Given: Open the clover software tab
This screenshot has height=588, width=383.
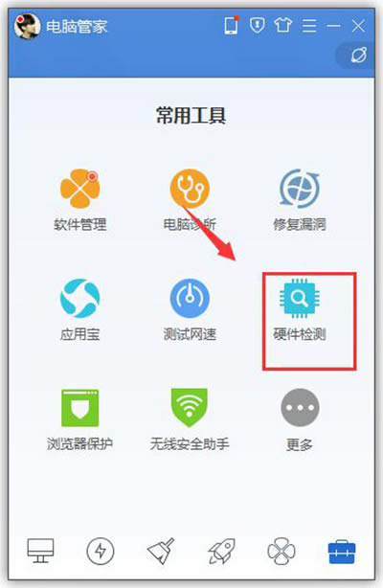Looking at the screenshot, I should click(x=282, y=552).
